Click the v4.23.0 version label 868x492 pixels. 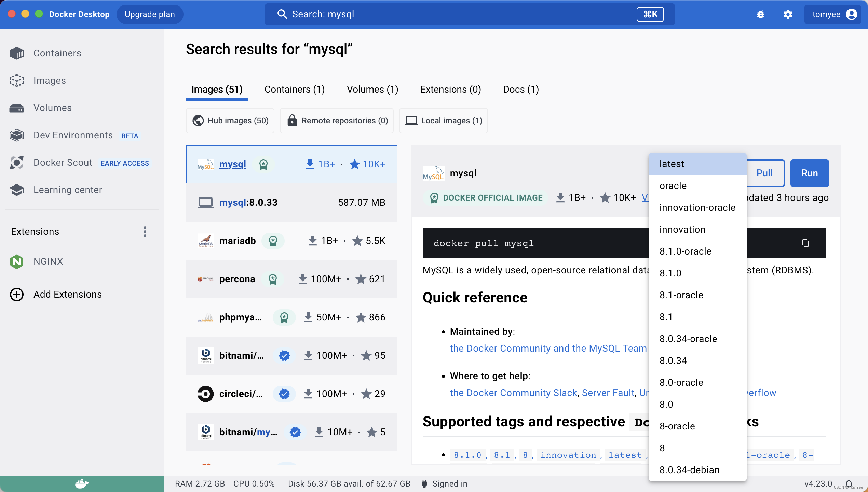818,483
